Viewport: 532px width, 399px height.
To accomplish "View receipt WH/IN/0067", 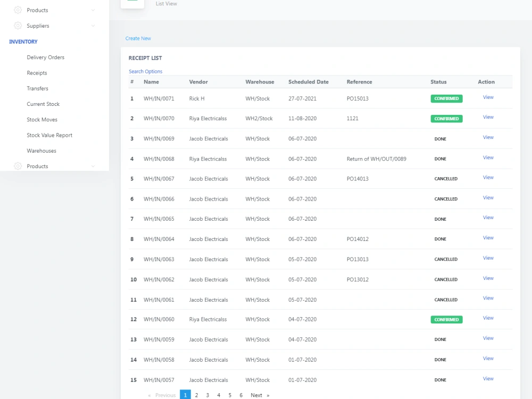I will (x=488, y=178).
